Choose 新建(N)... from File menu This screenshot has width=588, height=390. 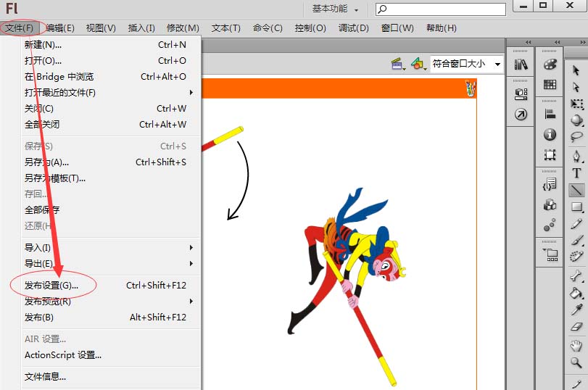pos(112,45)
